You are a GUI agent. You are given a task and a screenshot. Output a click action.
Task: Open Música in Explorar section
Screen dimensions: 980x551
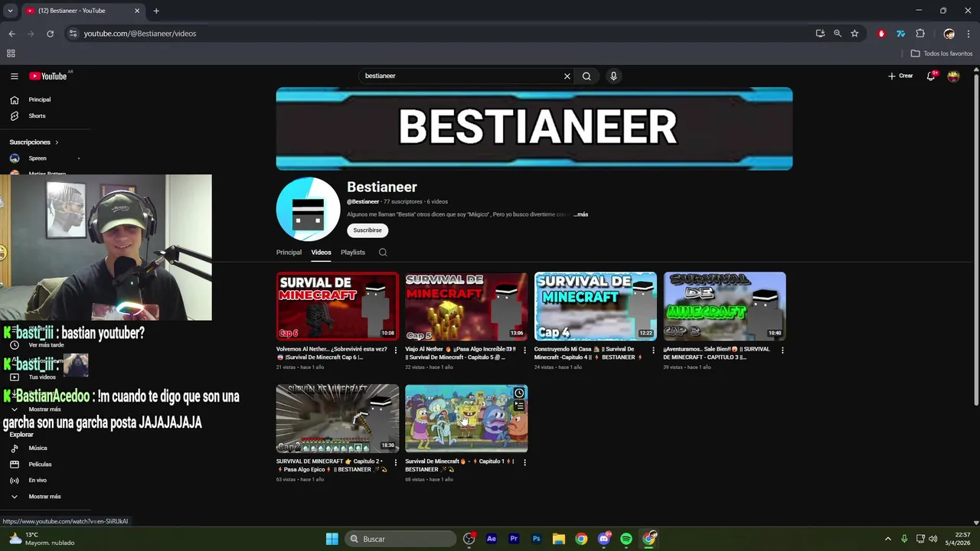point(38,448)
